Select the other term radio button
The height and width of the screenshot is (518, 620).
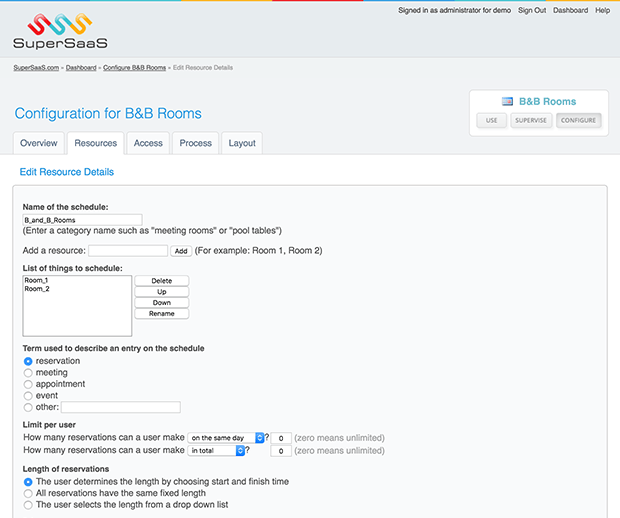28,407
